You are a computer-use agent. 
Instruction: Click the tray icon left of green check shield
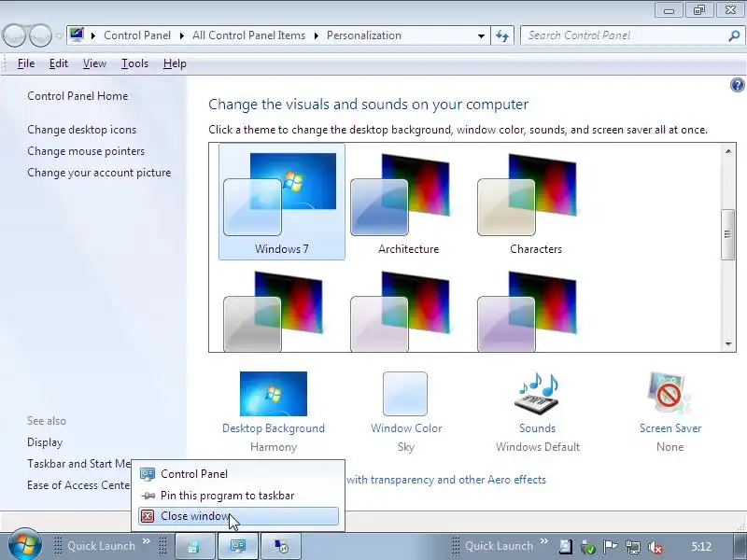[x=566, y=547]
